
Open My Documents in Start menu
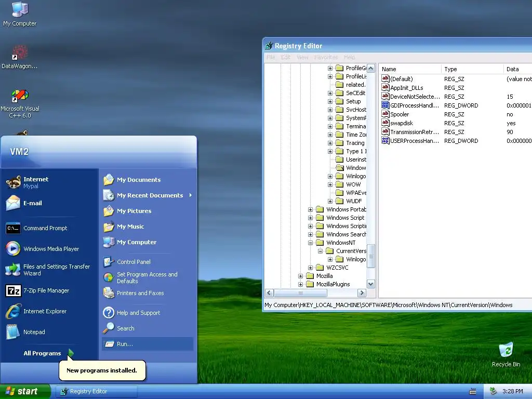point(132,179)
